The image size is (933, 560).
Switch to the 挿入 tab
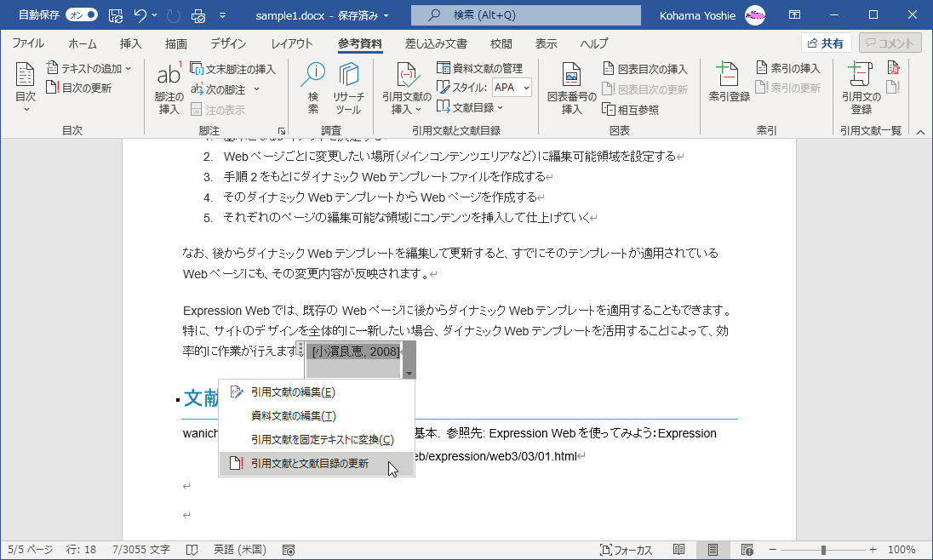[x=130, y=43]
